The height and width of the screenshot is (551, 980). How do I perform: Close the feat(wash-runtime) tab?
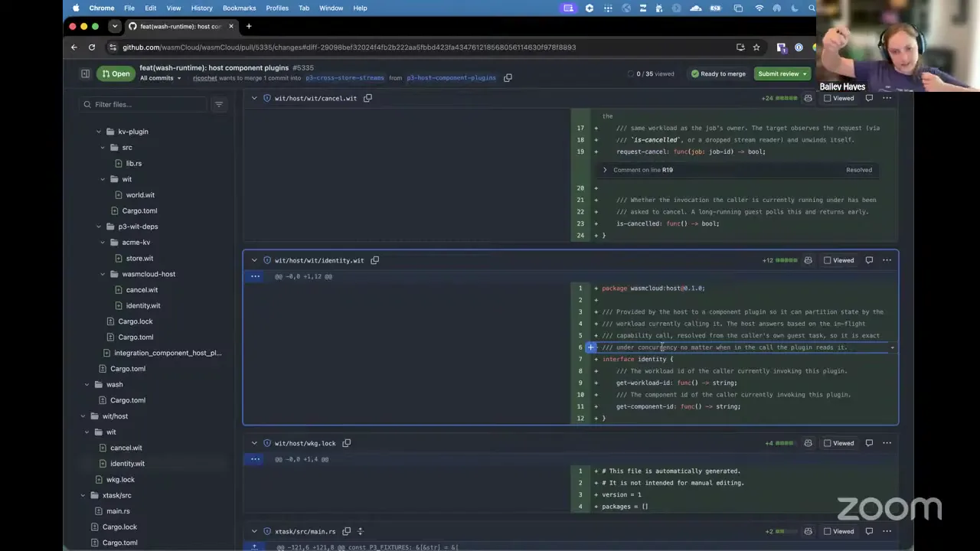231,26
